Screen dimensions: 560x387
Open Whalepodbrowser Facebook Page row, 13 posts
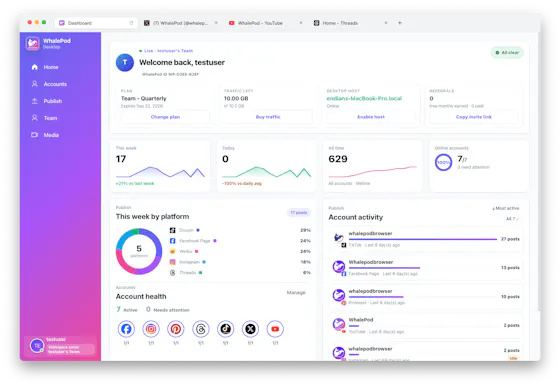(426, 267)
